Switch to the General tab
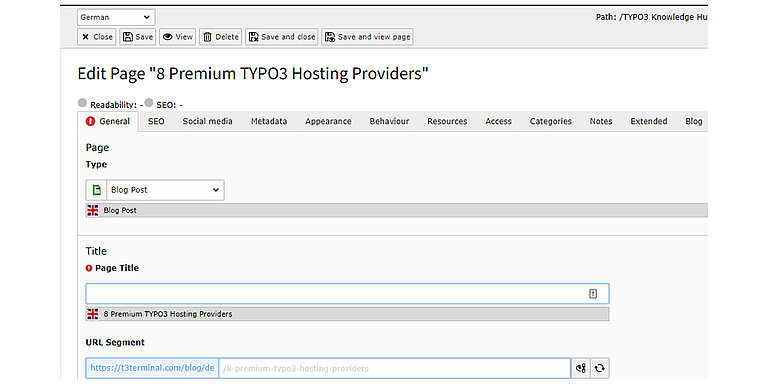This screenshot has width=768, height=384. [x=108, y=121]
